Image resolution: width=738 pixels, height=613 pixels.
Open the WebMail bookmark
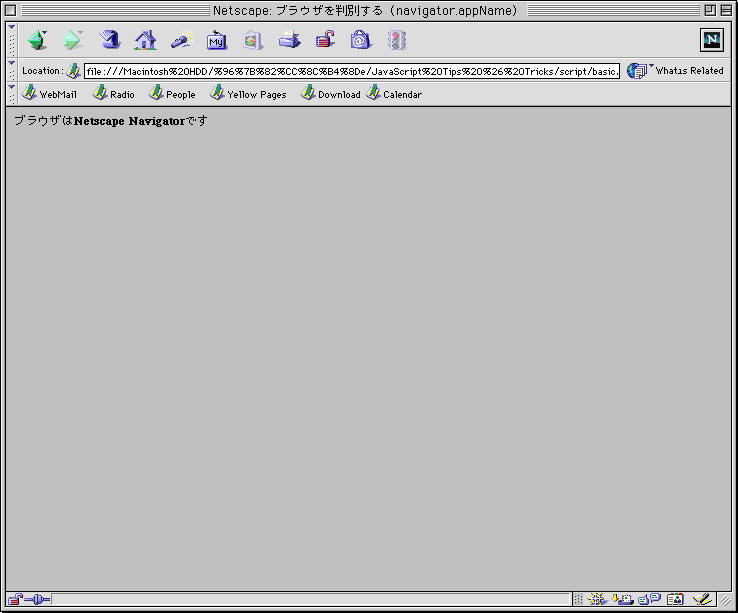(49, 94)
